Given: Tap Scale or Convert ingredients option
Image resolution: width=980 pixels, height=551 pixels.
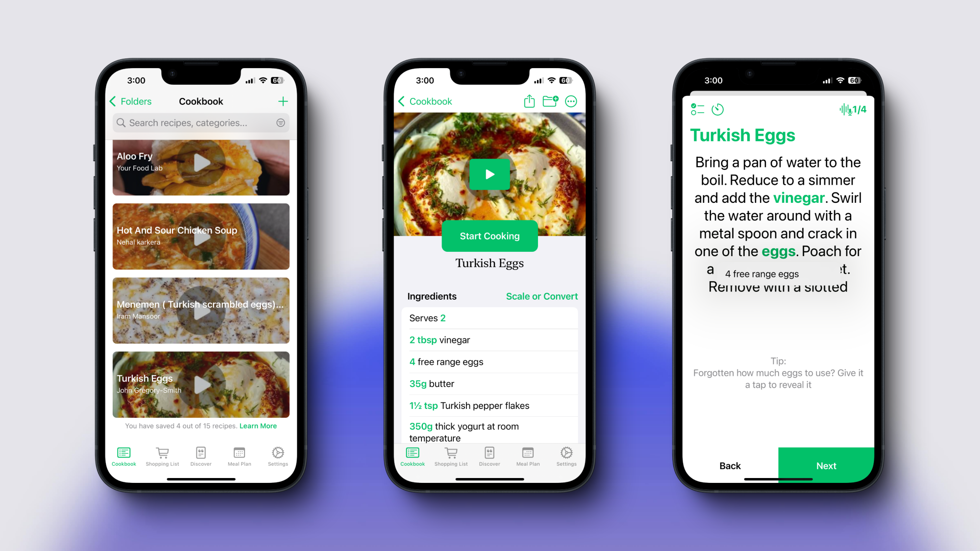Looking at the screenshot, I should pos(542,296).
